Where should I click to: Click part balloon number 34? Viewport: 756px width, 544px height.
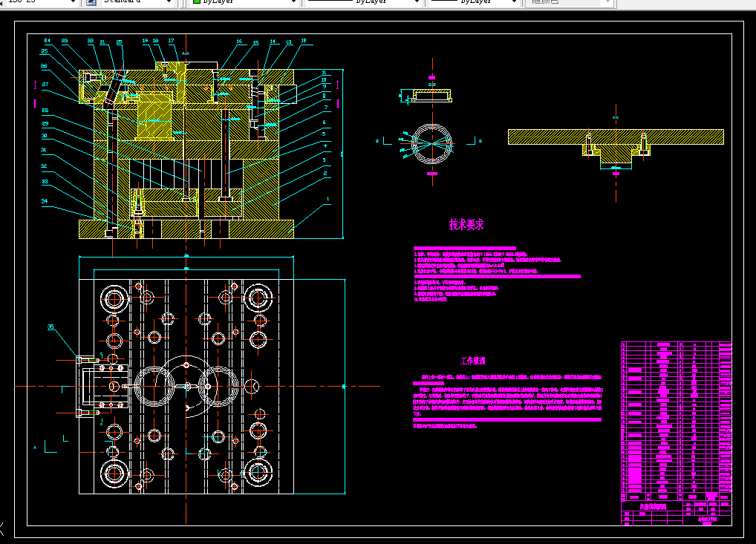pyautogui.click(x=45, y=201)
